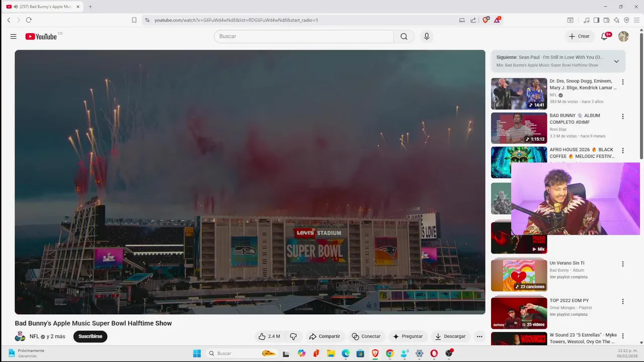Click the Windows taskbar Buscar box
This screenshot has height=362, width=644.
point(242,353)
